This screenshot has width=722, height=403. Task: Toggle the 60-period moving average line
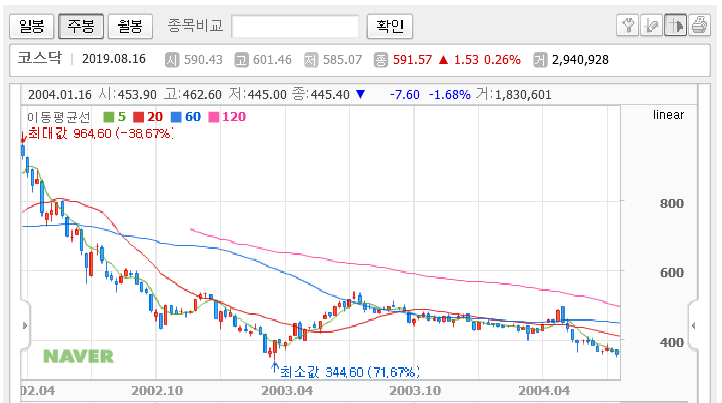pyautogui.click(x=186, y=117)
